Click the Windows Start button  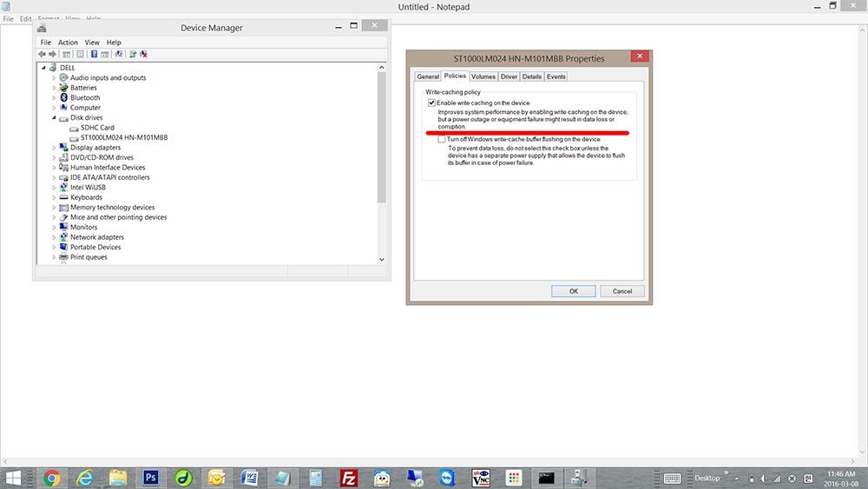(x=13, y=478)
